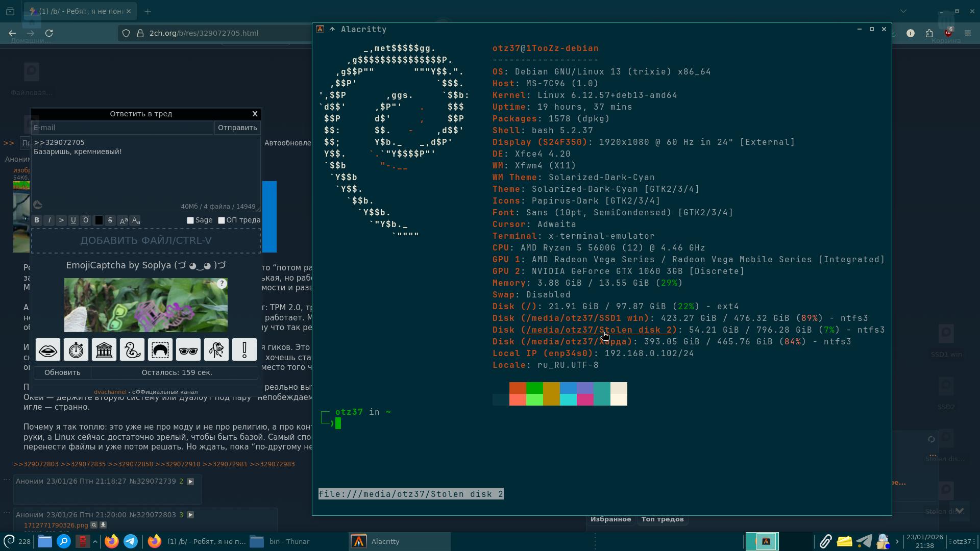Expand the taskbar launcher arrow menu
Viewport: 980px width, 551px height.
[x=95, y=541]
